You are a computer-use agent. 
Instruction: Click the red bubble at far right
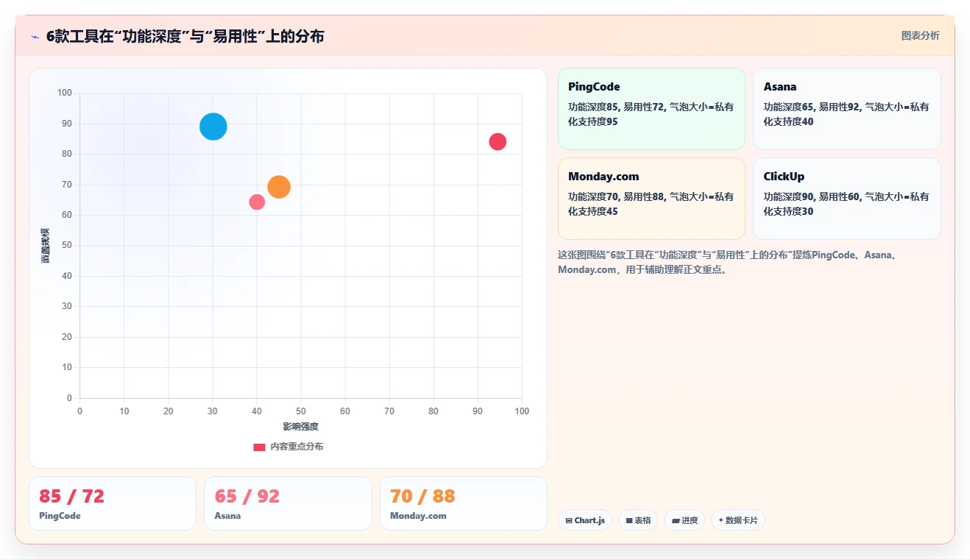click(x=498, y=142)
